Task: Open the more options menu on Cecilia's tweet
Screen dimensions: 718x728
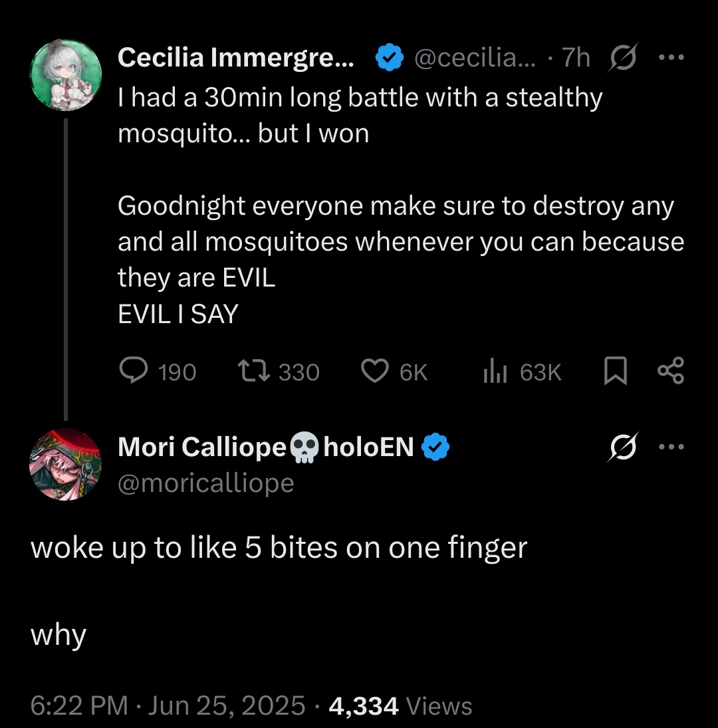Action: 671,58
